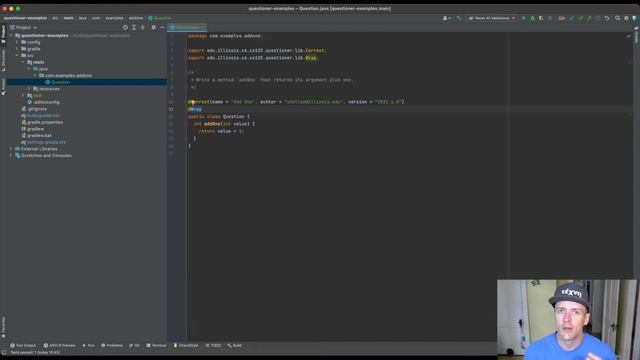Viewport: 640px width, 360px height.
Task: Click the Search Everywhere magnifier icon
Action: [x=618, y=18]
